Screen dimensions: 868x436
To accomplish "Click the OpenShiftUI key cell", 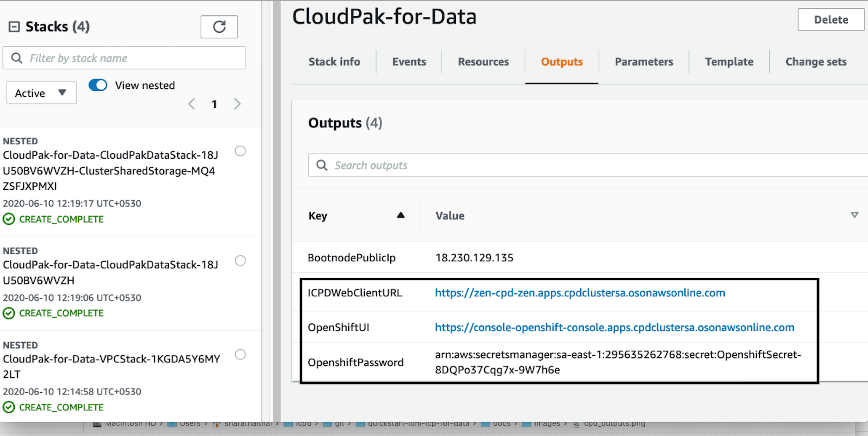I will (339, 327).
